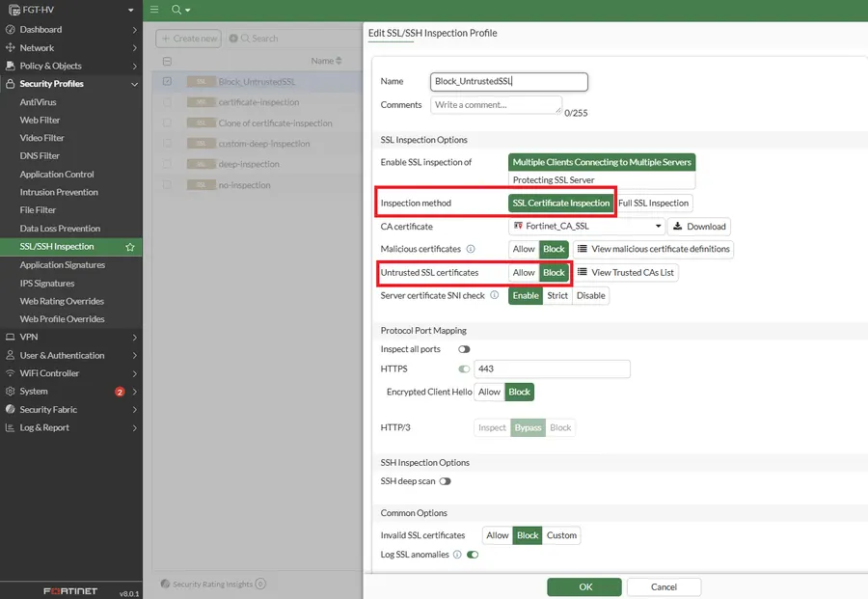Click the SSL badge icon beside deep-inspection
This screenshot has width=868, height=599.
coord(201,164)
